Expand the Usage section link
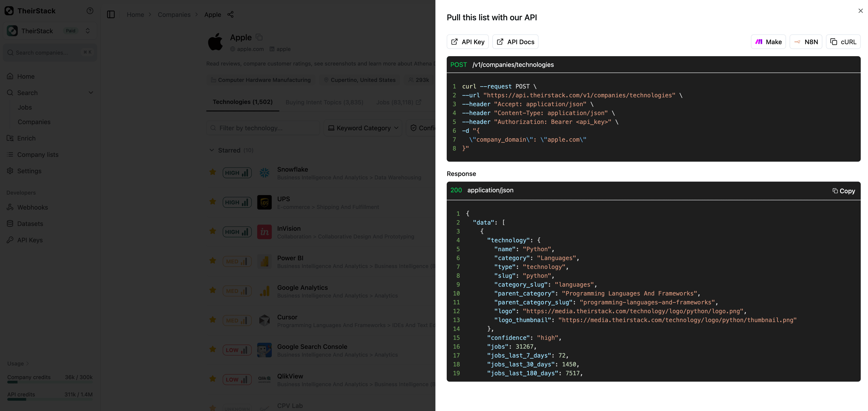Screen dimensions: 868x411 [x=18, y=364]
